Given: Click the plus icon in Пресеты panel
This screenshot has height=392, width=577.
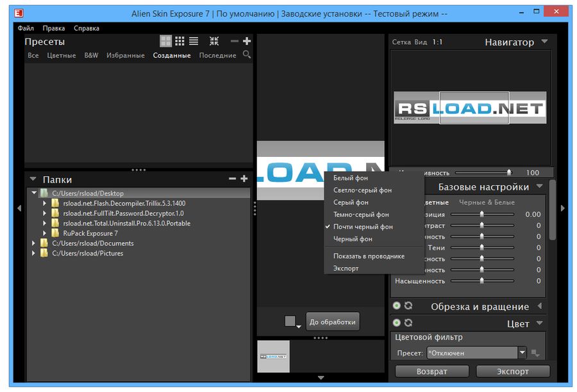Looking at the screenshot, I should (247, 41).
